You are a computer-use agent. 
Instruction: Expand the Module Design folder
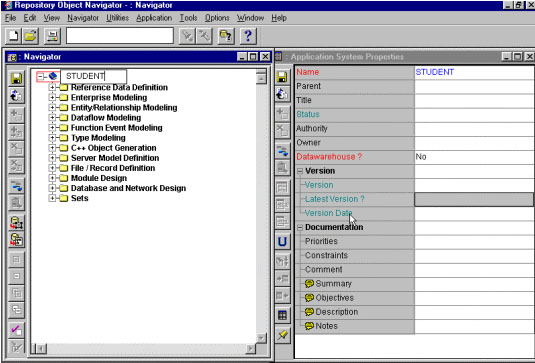pos(52,178)
